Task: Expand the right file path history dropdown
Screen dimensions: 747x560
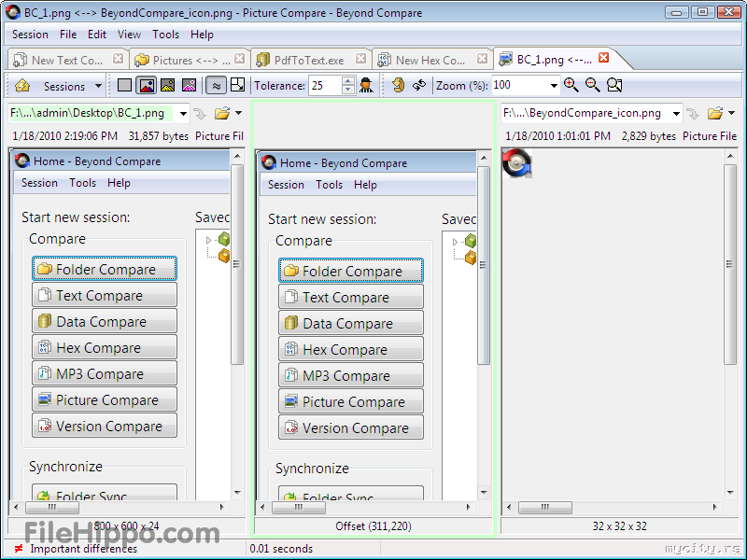Action: click(676, 114)
